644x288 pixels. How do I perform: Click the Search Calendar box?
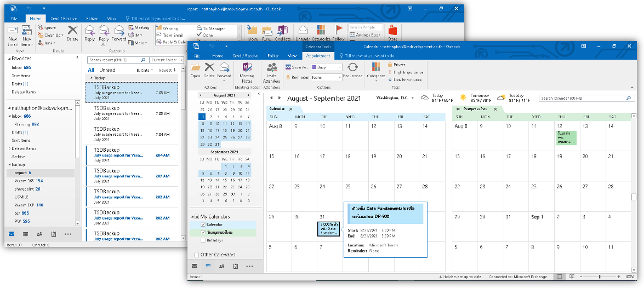tap(586, 99)
